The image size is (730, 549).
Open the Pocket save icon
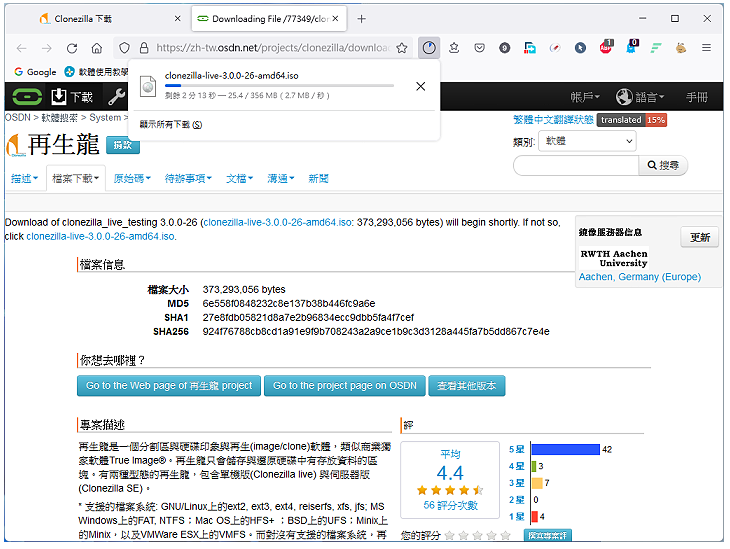[x=479, y=48]
